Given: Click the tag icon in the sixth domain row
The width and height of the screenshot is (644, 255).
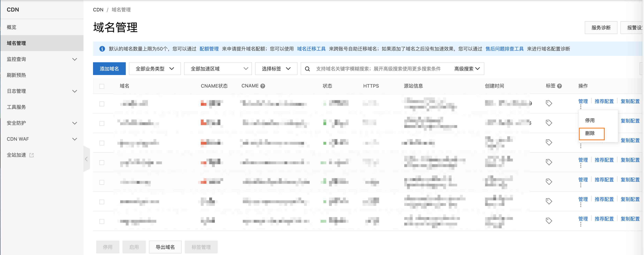Looking at the screenshot, I should click(x=549, y=201).
